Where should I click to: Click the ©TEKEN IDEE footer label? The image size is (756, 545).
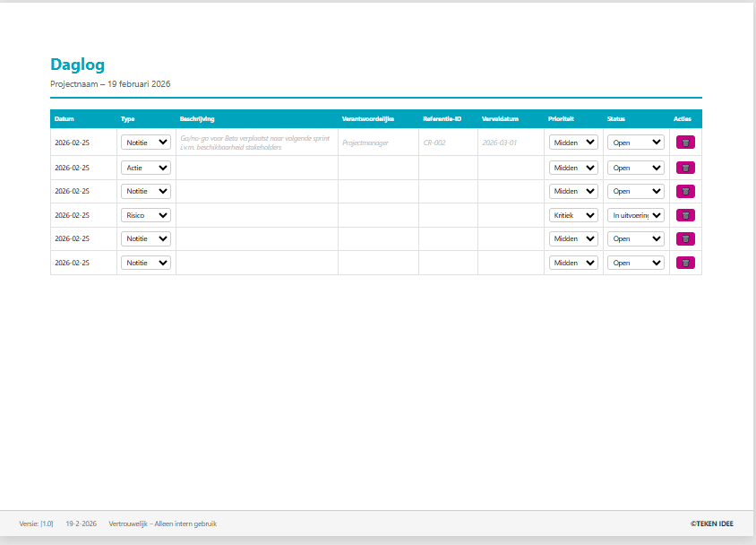tap(711, 523)
